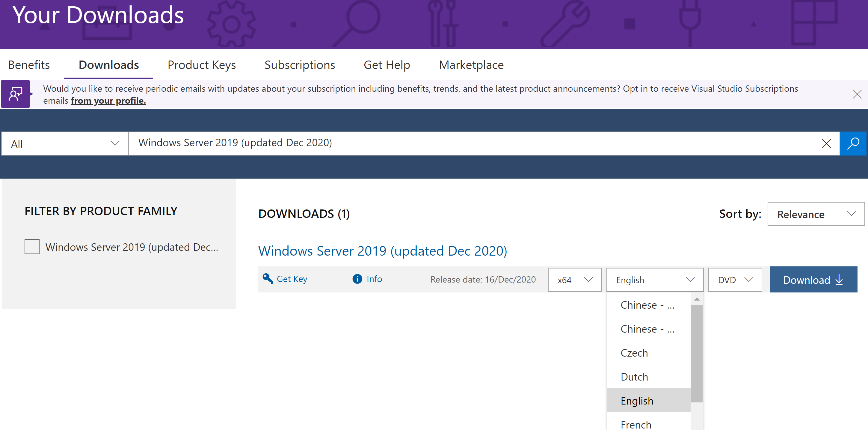Open the All category dropdown

click(65, 144)
